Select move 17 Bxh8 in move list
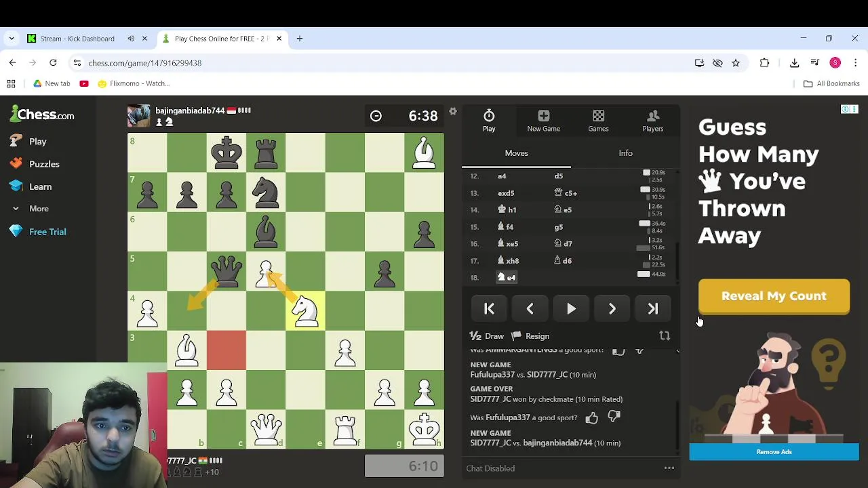This screenshot has height=488, width=868. 509,260
